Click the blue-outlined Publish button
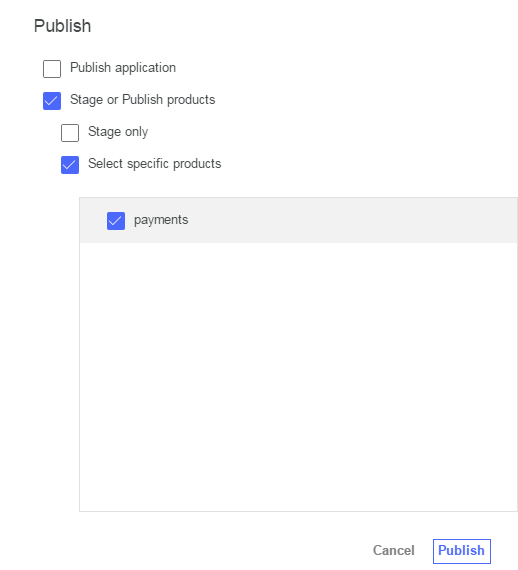This screenshot has width=518, height=570. (462, 551)
